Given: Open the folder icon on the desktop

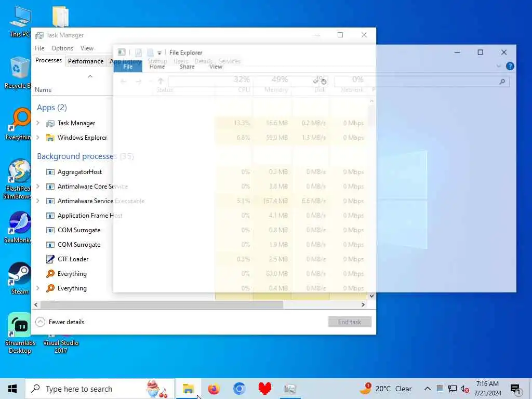Looking at the screenshot, I should 60,16.
